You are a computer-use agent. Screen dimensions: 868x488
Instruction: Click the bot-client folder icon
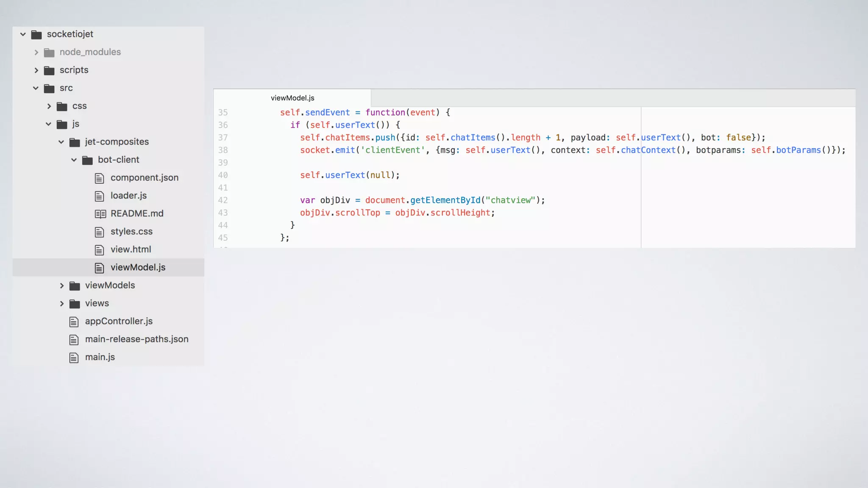87,160
